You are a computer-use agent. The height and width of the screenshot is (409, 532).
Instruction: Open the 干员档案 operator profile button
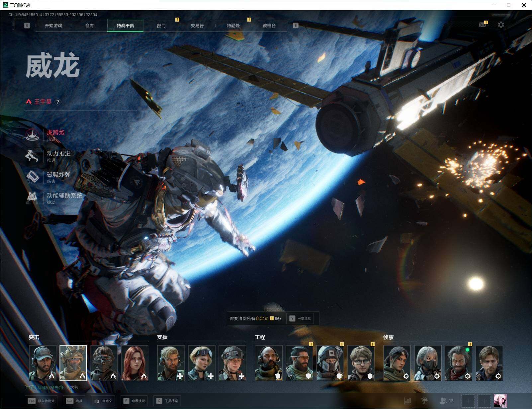click(x=167, y=401)
